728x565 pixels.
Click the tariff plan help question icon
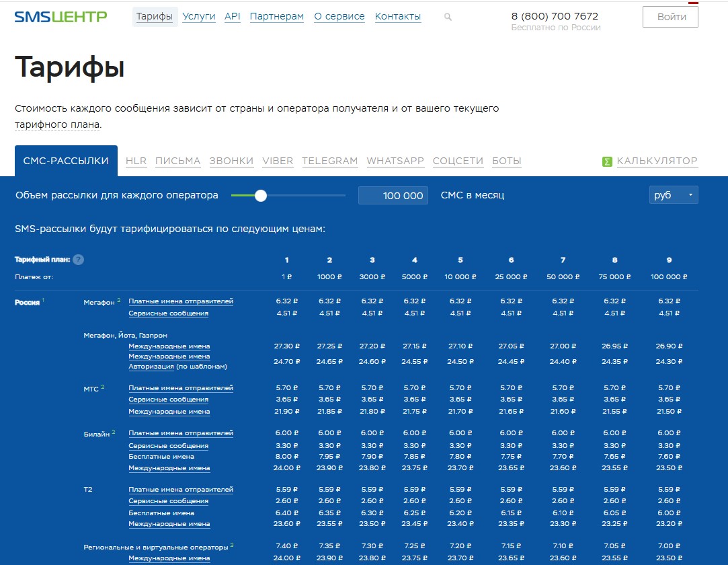point(78,260)
